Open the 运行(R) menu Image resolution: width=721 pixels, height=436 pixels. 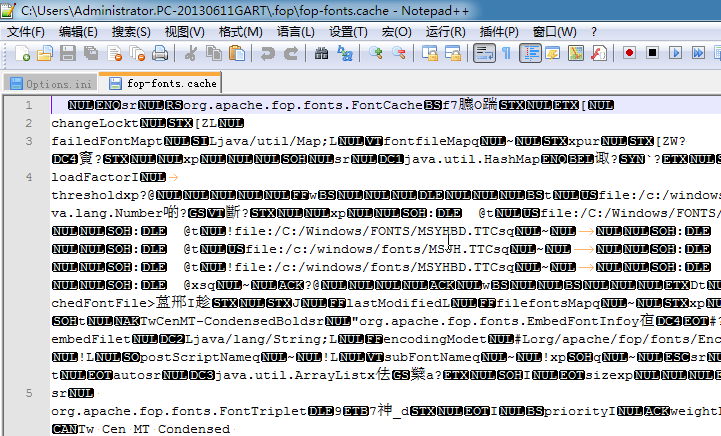pyautogui.click(x=446, y=32)
